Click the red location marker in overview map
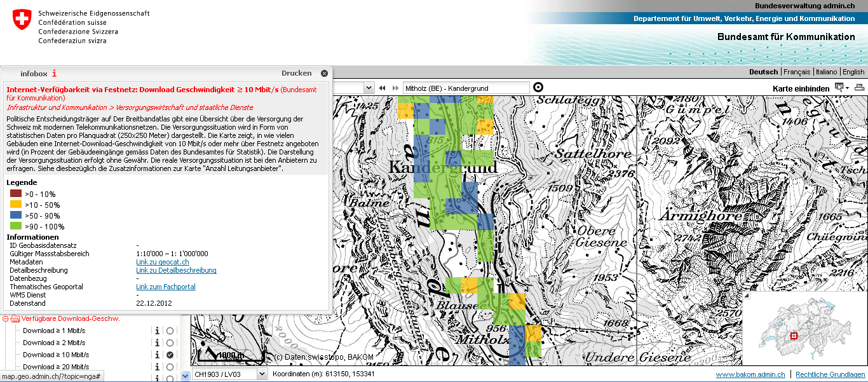This screenshot has width=868, height=382. tap(793, 336)
